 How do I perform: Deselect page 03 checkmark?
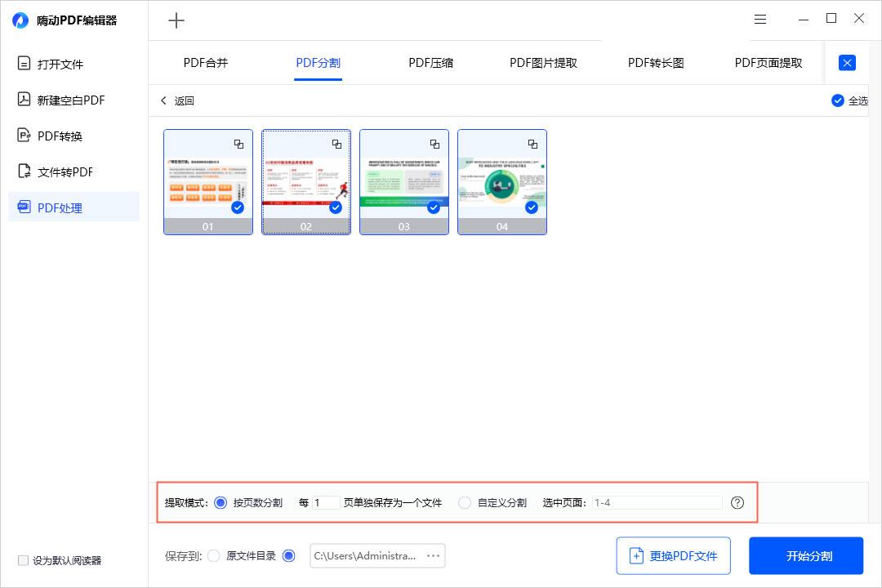433,207
